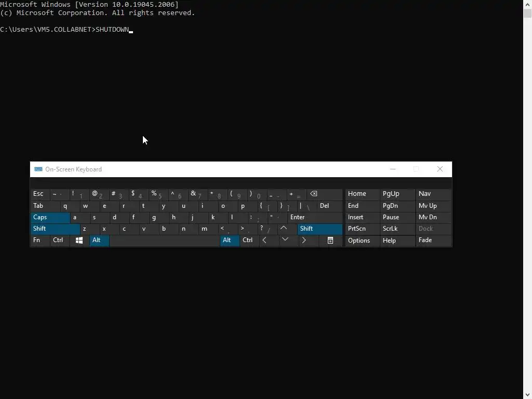Viewport: 532px width, 399px height.
Task: Toggle the left Ctrl key
Action: 60,241
